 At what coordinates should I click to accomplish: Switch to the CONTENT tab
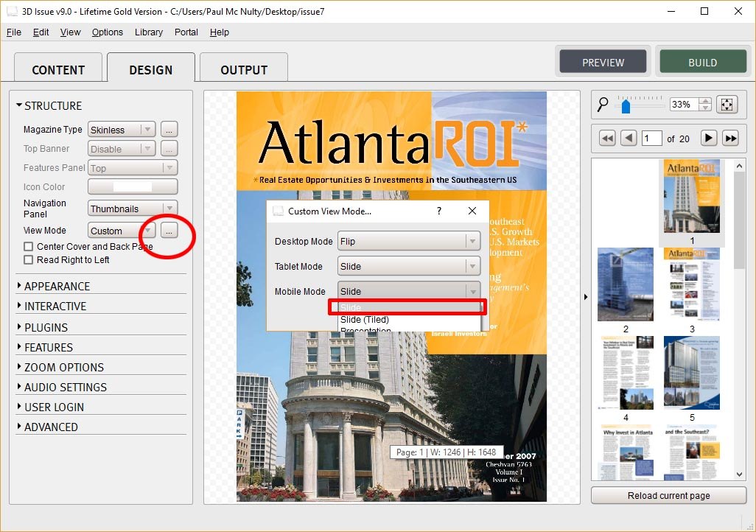coord(58,70)
